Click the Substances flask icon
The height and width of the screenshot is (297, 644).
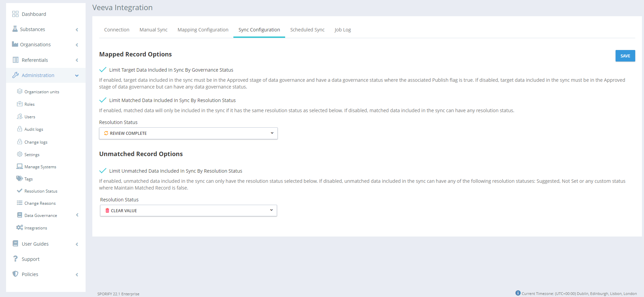[x=15, y=29]
